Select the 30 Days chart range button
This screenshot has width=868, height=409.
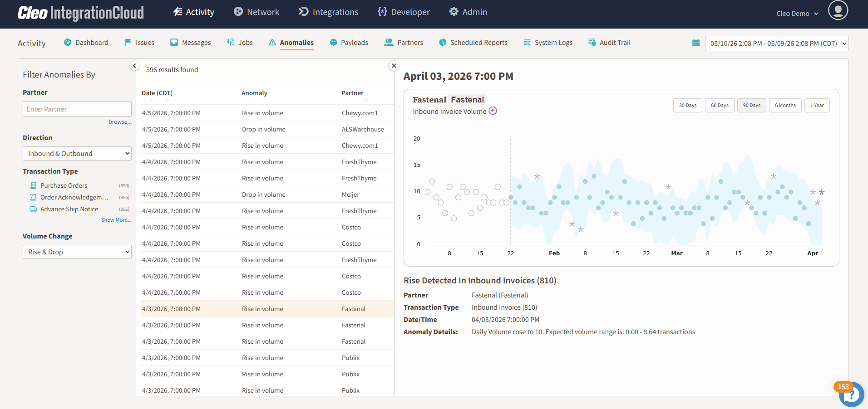pyautogui.click(x=687, y=105)
